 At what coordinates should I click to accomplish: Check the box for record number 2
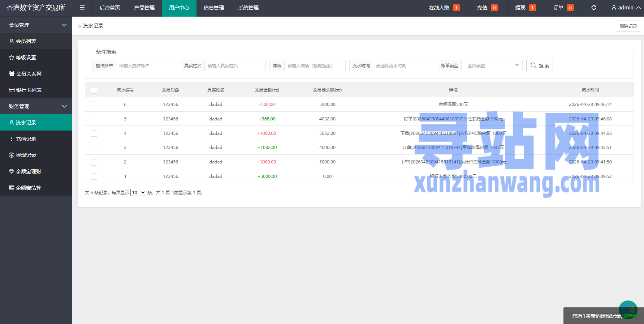coord(94,162)
